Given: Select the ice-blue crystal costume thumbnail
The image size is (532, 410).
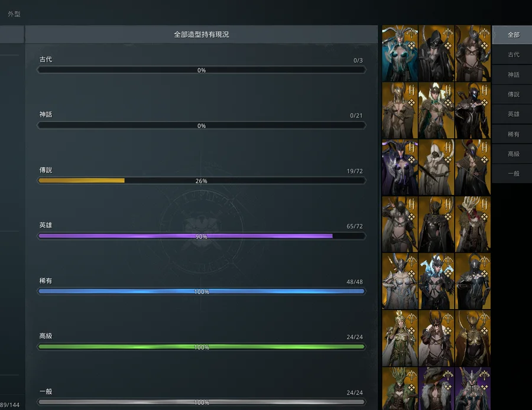Looking at the screenshot, I should click(x=436, y=281).
